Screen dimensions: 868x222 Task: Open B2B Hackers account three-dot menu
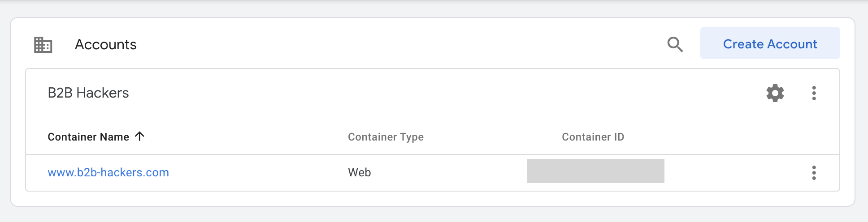coord(814,93)
